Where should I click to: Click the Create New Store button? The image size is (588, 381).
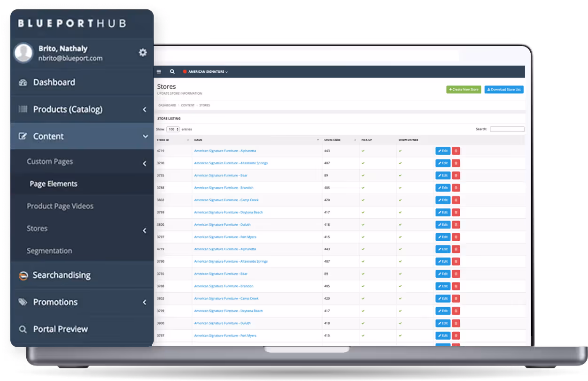[464, 89]
